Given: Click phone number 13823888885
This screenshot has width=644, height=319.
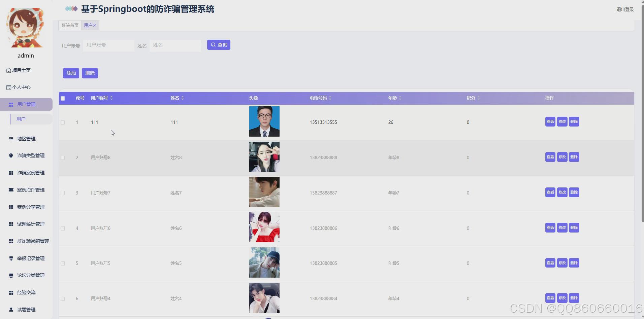Looking at the screenshot, I should click(x=323, y=263).
